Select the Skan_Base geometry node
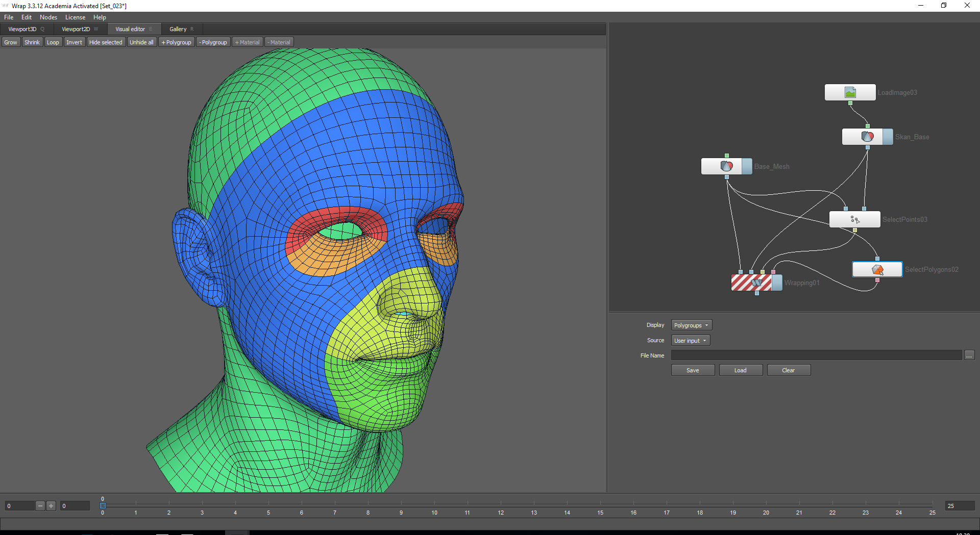 (x=867, y=137)
